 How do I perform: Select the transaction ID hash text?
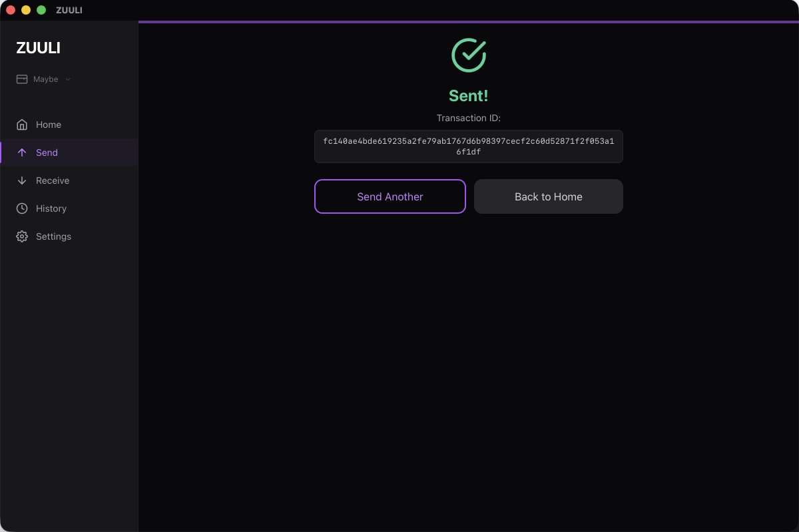(x=469, y=146)
